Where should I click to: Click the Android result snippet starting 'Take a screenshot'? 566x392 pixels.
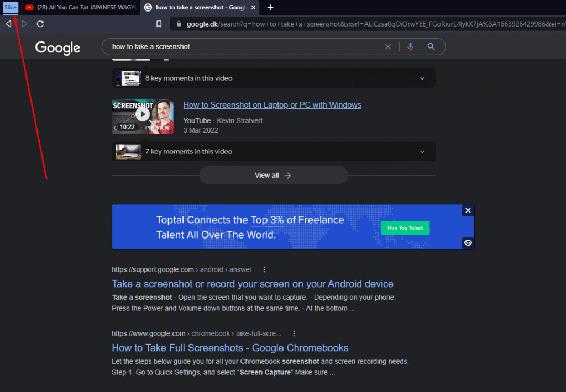click(254, 303)
